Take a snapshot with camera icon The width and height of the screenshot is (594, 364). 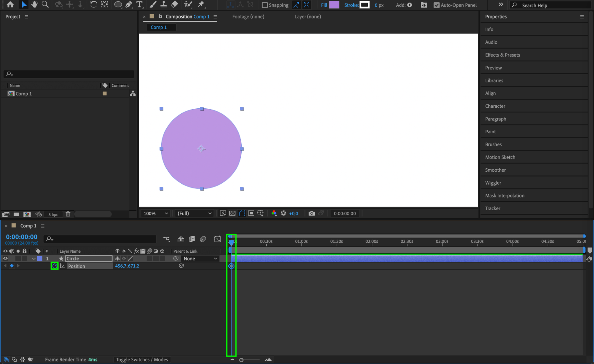pos(311,213)
